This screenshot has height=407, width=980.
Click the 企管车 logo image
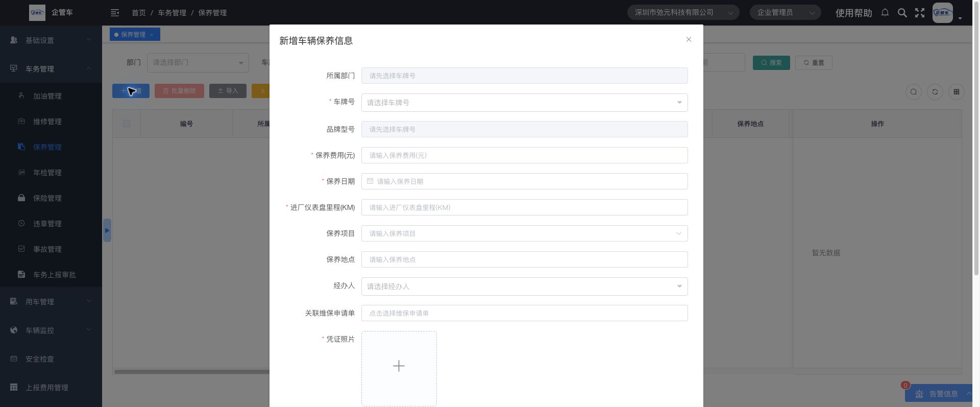click(x=37, y=12)
